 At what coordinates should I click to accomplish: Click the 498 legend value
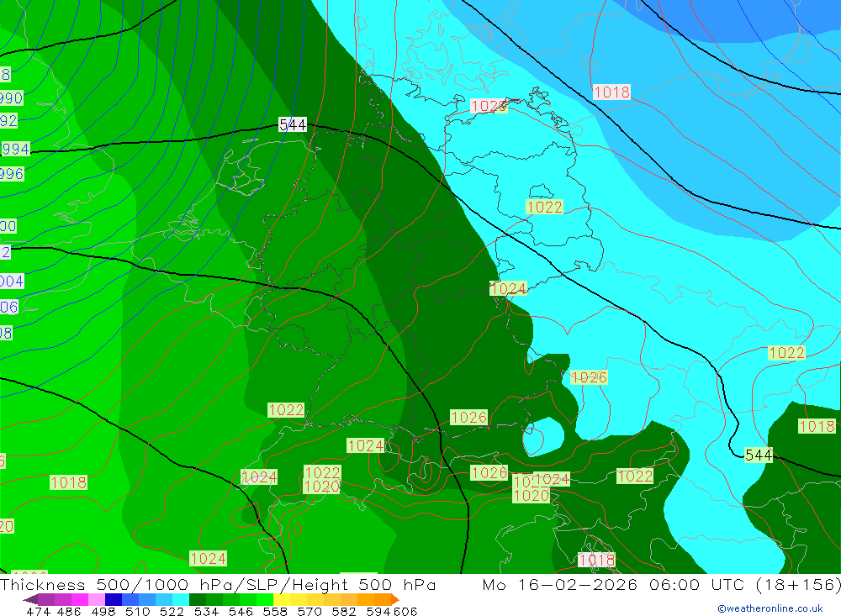(x=103, y=611)
